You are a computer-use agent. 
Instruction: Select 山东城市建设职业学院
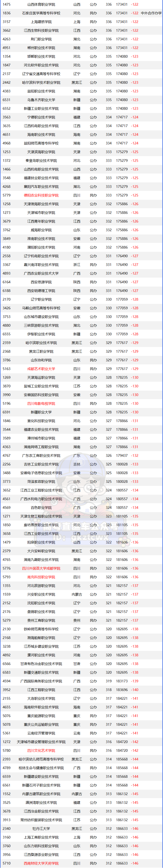coord(41,317)
